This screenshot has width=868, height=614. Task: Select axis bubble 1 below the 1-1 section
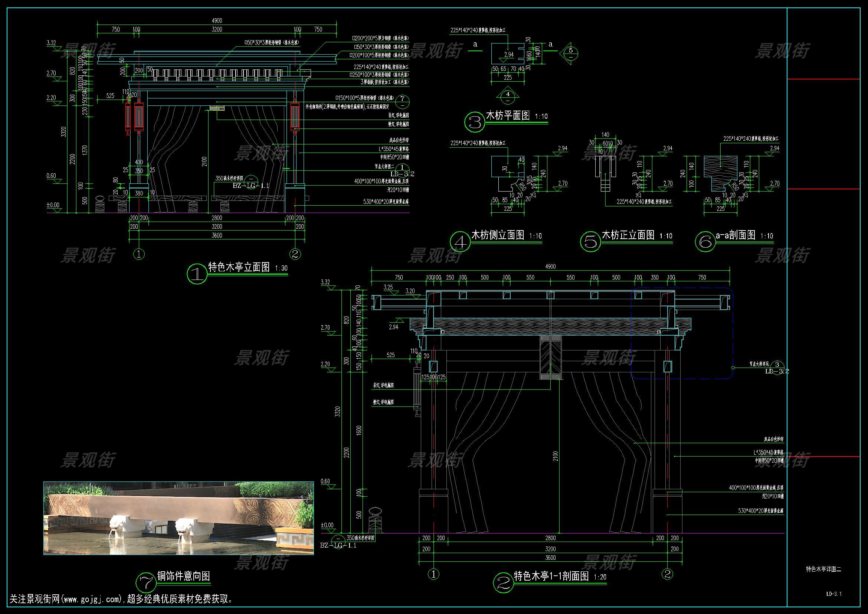(x=433, y=574)
